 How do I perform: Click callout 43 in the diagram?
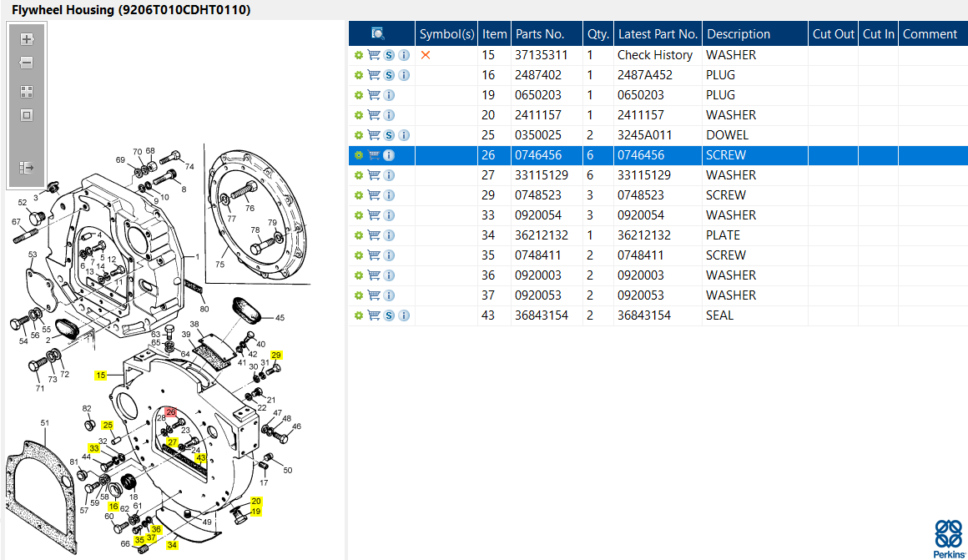[x=201, y=458]
